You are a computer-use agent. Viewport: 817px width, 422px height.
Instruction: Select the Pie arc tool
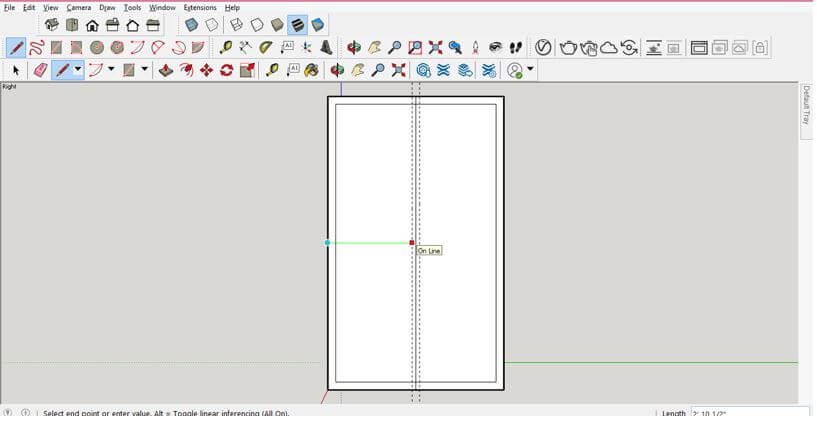[x=198, y=48]
